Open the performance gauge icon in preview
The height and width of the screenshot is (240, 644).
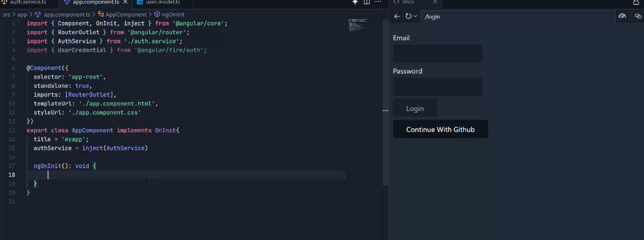point(622,16)
